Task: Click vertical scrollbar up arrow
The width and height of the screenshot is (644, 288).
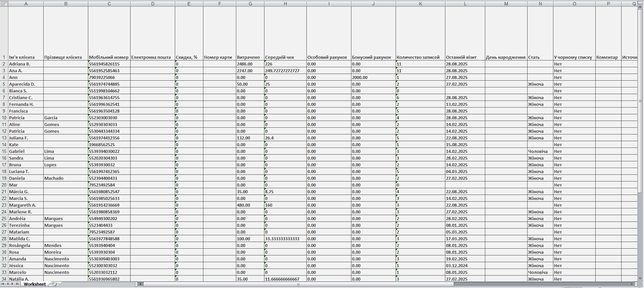Action: pos(640,7)
